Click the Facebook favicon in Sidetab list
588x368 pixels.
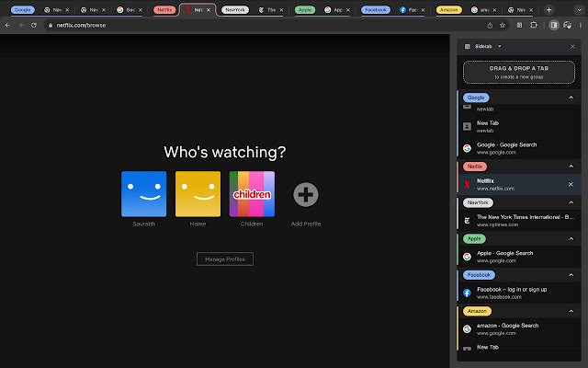[x=467, y=293]
